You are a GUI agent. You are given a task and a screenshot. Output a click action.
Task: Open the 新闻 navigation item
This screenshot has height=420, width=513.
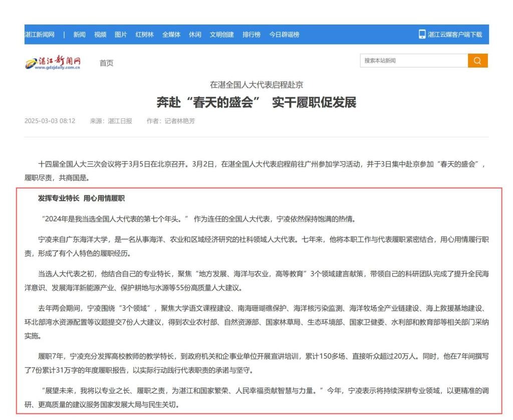click(x=79, y=35)
